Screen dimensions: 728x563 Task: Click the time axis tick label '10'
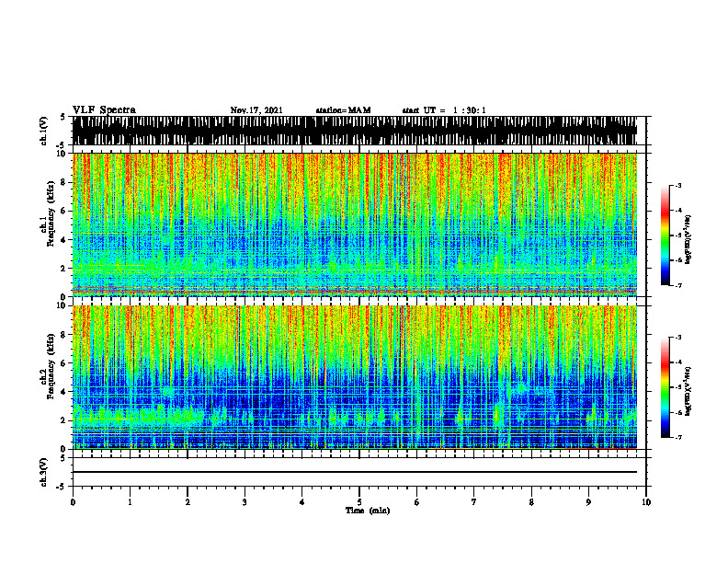[x=646, y=502]
